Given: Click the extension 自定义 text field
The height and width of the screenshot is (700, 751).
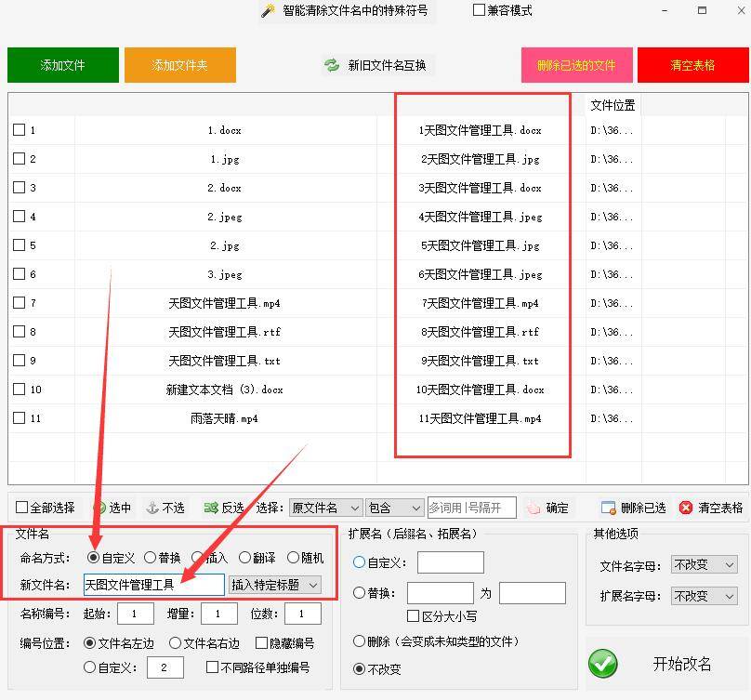Looking at the screenshot, I should tap(451, 562).
